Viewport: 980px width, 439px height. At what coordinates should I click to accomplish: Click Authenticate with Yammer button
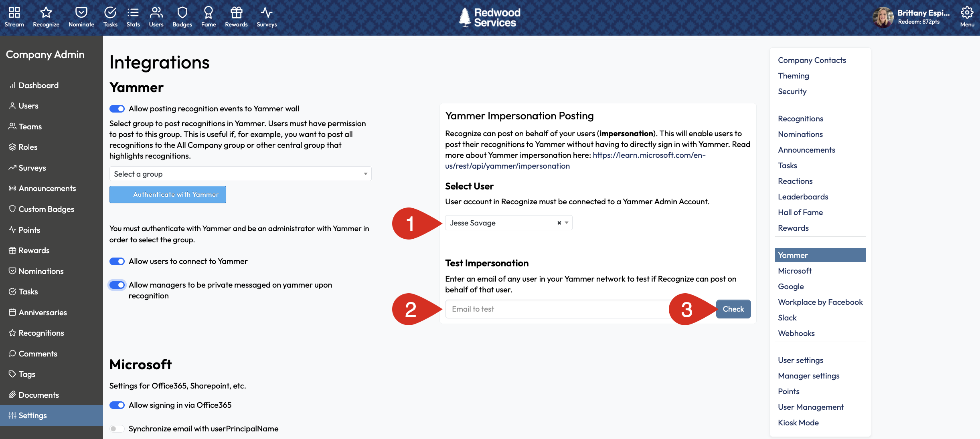click(168, 195)
